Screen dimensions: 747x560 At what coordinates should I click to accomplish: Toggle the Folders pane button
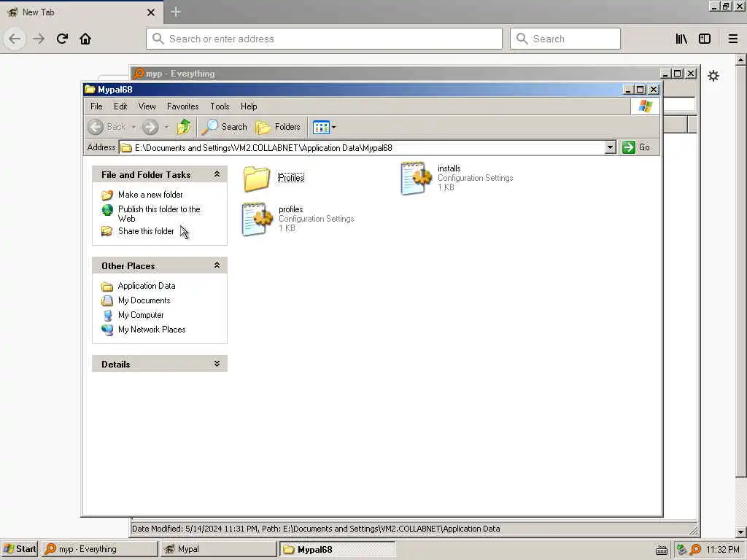coord(278,127)
